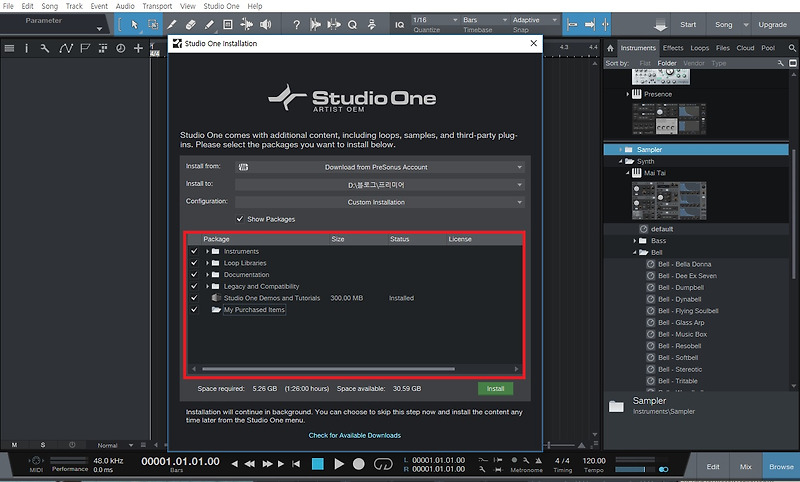Click Check for Available Downloads link
This screenshot has width=800, height=482.
(x=355, y=435)
